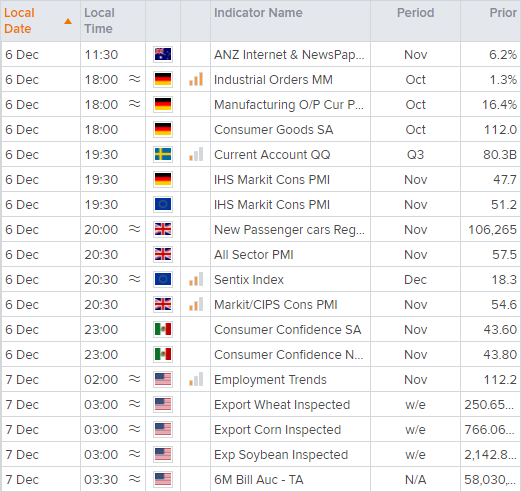Sort by the Local Time column header
This screenshot has width=521, height=492.
[99, 21]
